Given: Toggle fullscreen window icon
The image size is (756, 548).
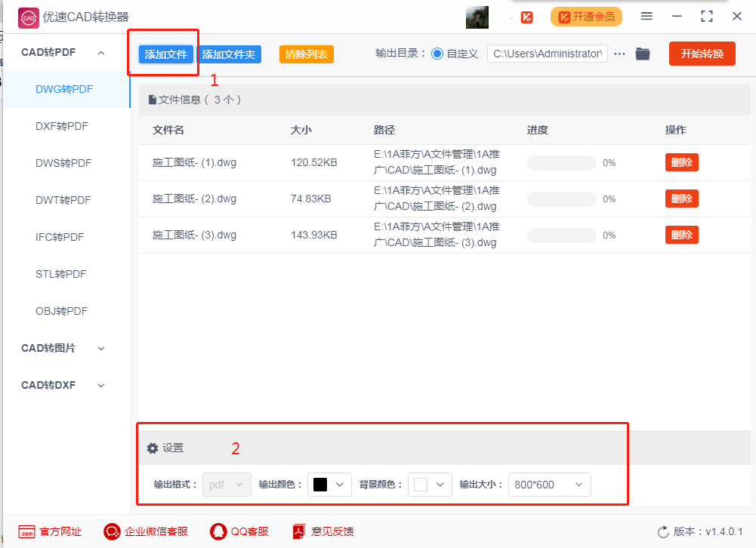Looking at the screenshot, I should (x=707, y=17).
